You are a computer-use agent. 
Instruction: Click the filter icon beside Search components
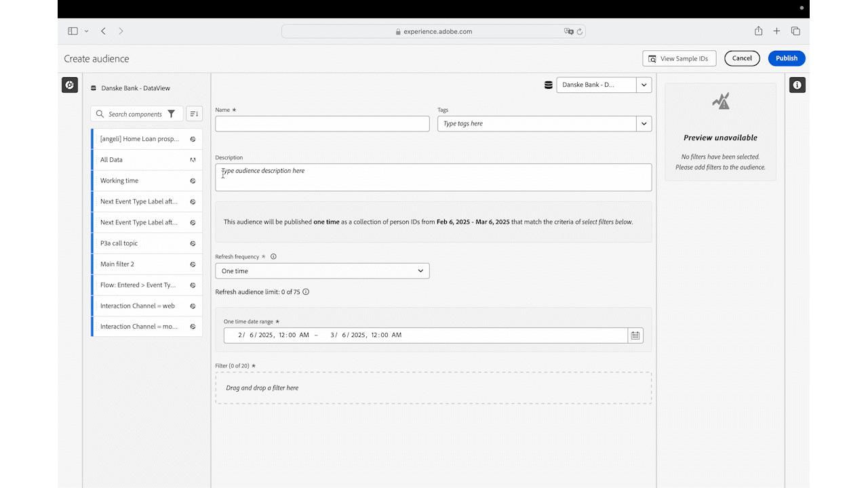pyautogui.click(x=172, y=114)
